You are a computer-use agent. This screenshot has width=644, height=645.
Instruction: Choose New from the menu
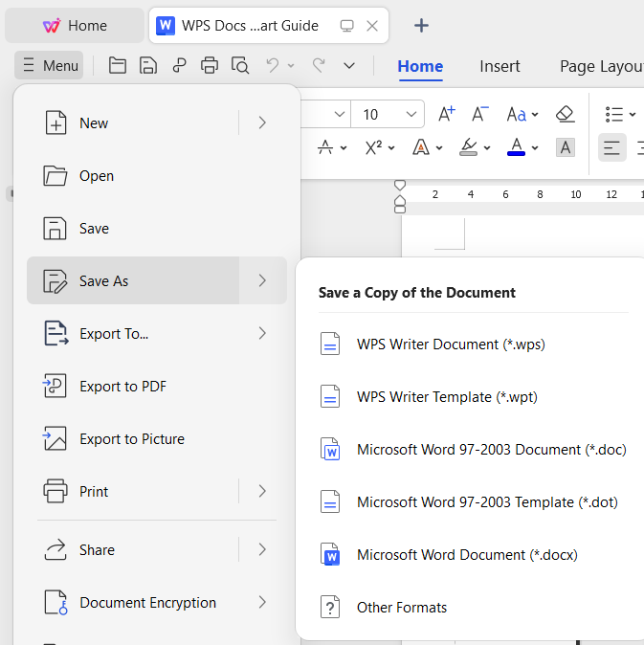click(x=132, y=122)
